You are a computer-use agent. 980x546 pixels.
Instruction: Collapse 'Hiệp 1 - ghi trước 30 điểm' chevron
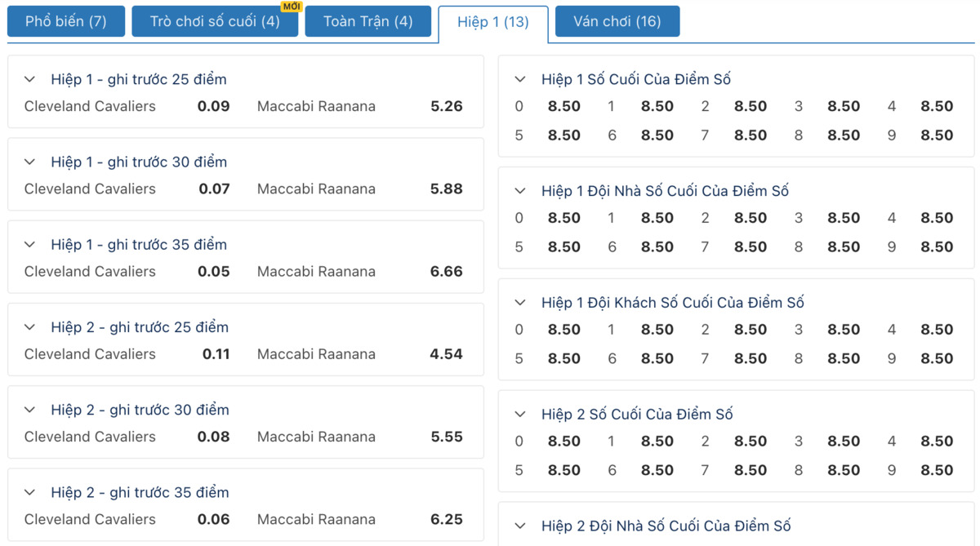30,162
